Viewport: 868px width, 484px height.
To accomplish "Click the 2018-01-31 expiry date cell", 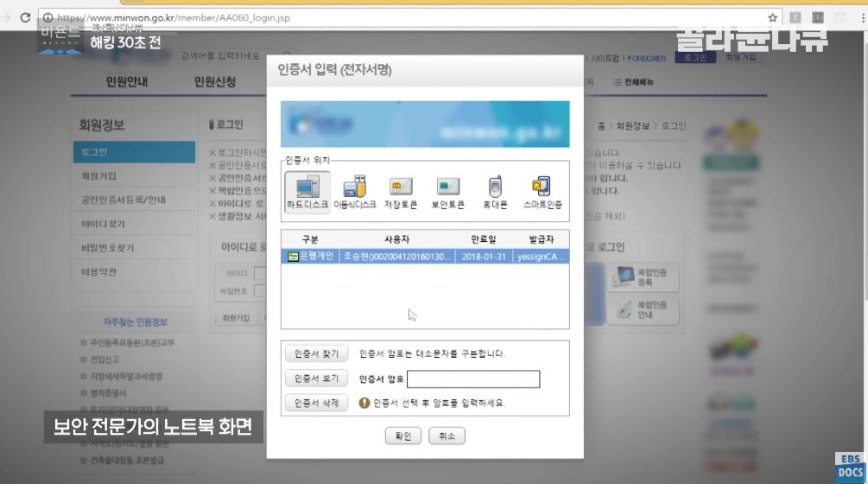I will pos(484,257).
